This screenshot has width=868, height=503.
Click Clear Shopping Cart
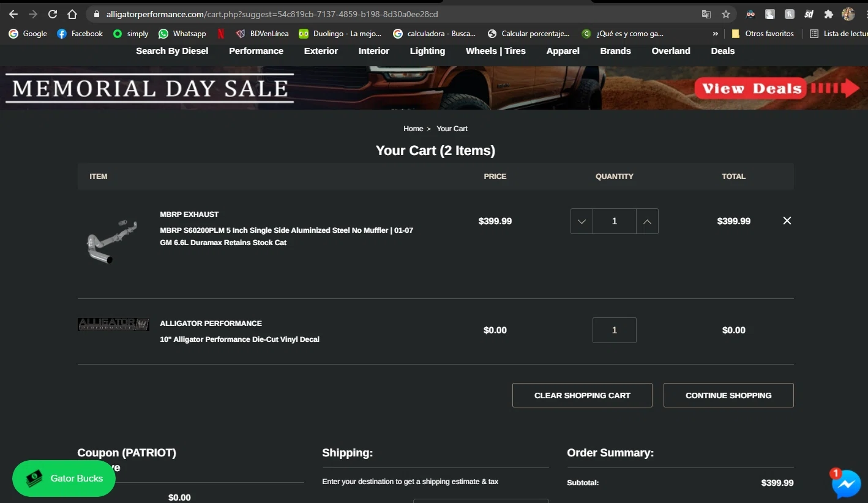pyautogui.click(x=582, y=395)
